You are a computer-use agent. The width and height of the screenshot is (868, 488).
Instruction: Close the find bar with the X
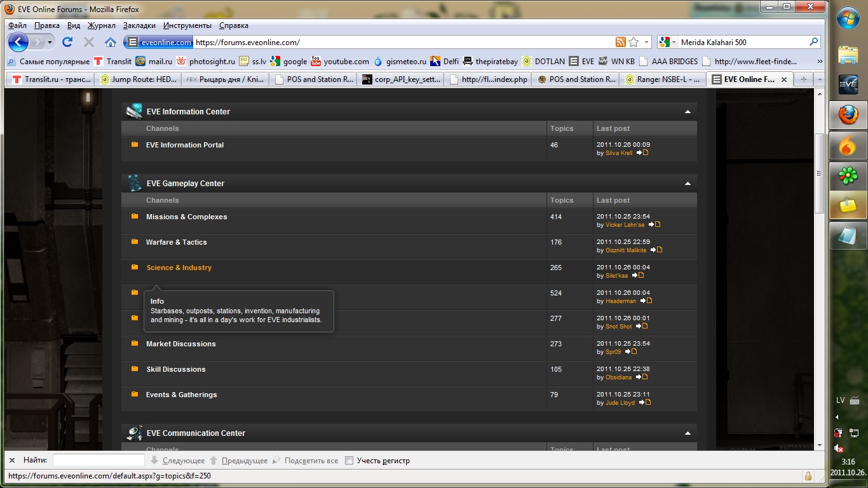pos(12,460)
